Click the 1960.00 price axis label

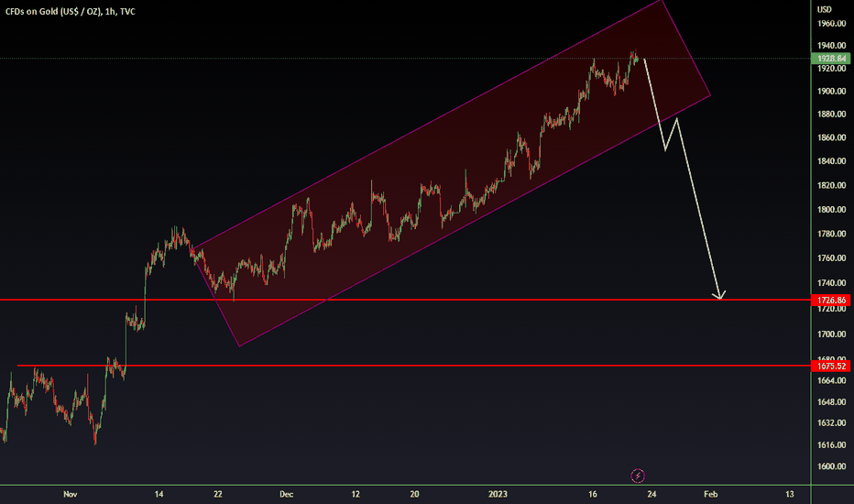coord(831,24)
